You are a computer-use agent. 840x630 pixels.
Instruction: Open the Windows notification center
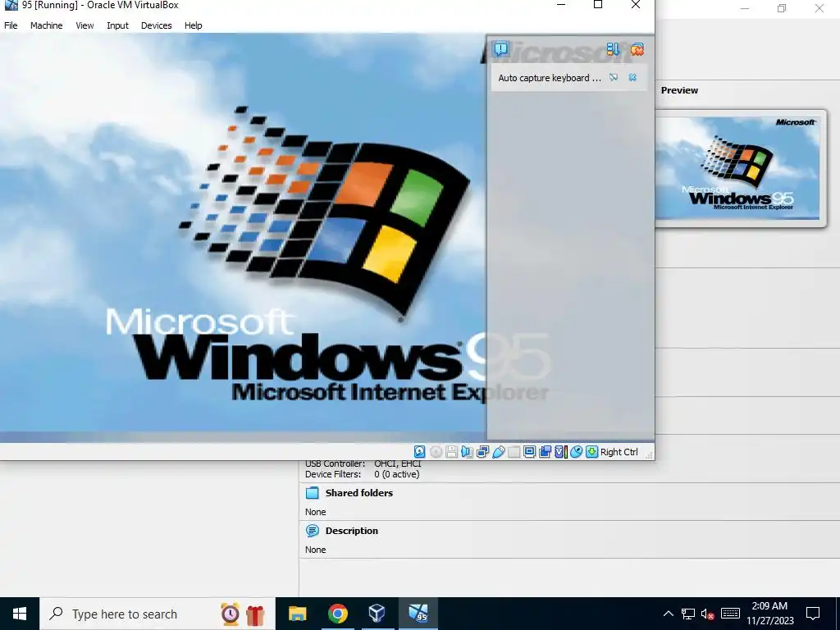click(813, 614)
